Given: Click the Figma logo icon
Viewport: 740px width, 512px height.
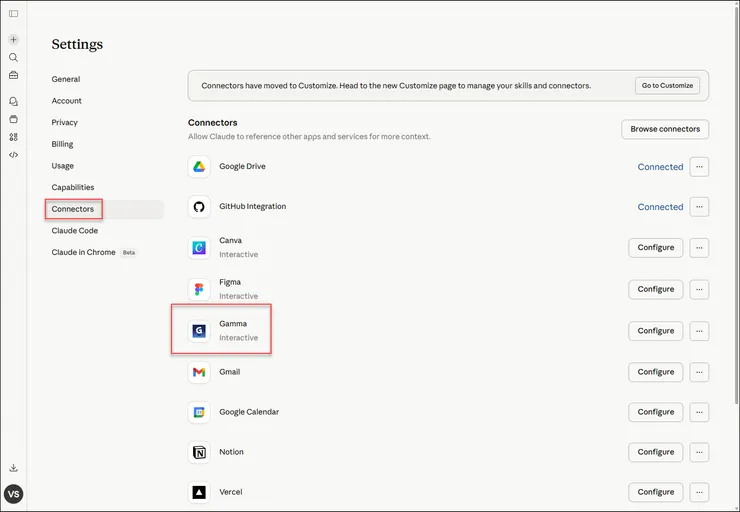Looking at the screenshot, I should 199,289.
